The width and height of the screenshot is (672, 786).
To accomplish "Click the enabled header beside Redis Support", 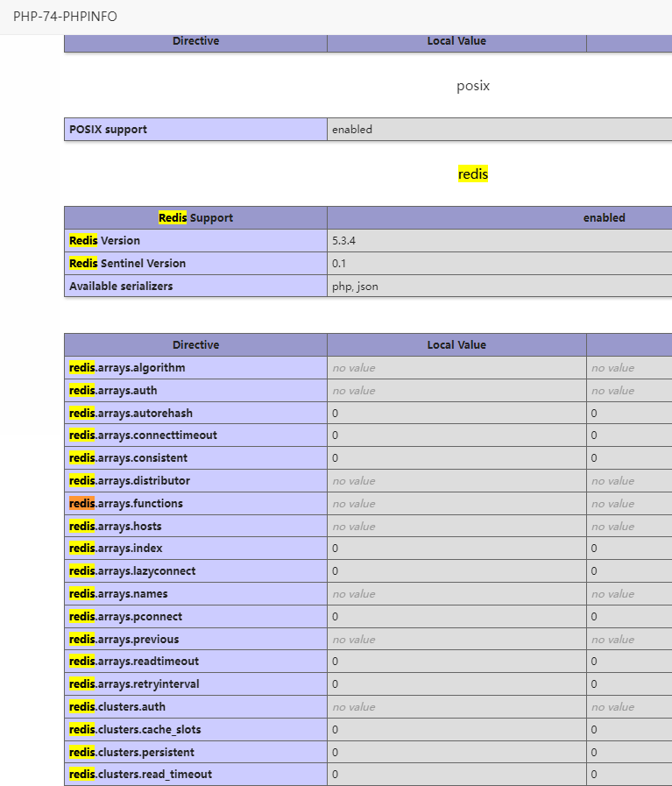I will tap(604, 217).
